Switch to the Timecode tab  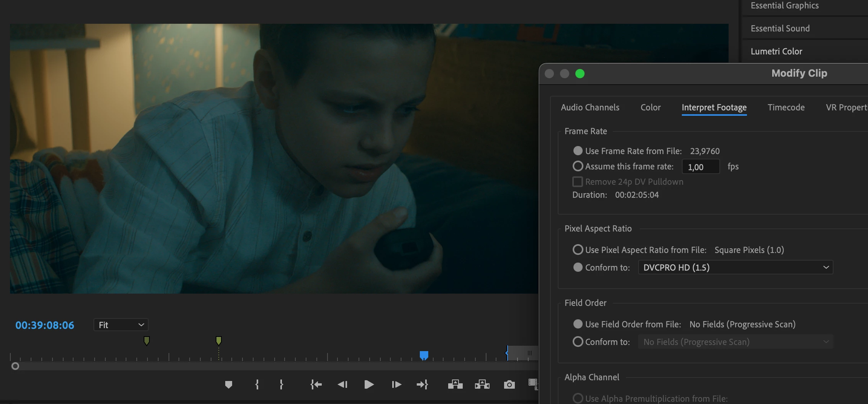click(786, 107)
